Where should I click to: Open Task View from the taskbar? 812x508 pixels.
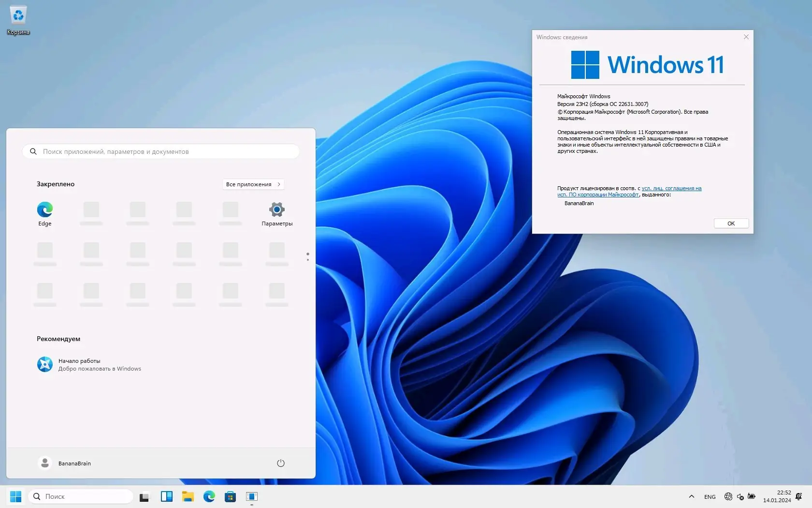point(145,496)
